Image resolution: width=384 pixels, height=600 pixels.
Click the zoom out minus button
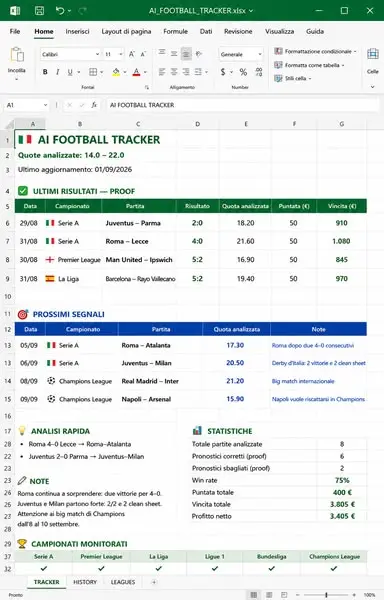pos(299,595)
